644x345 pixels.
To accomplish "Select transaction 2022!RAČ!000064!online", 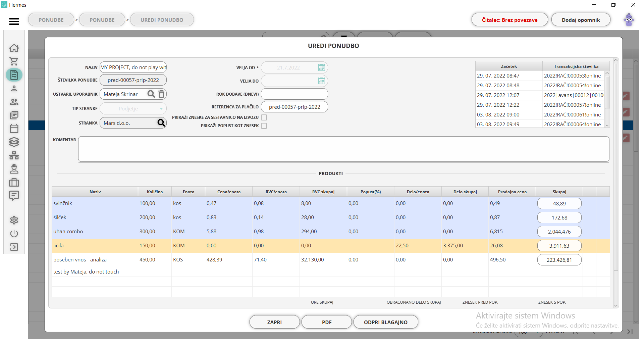I will click(x=572, y=124).
